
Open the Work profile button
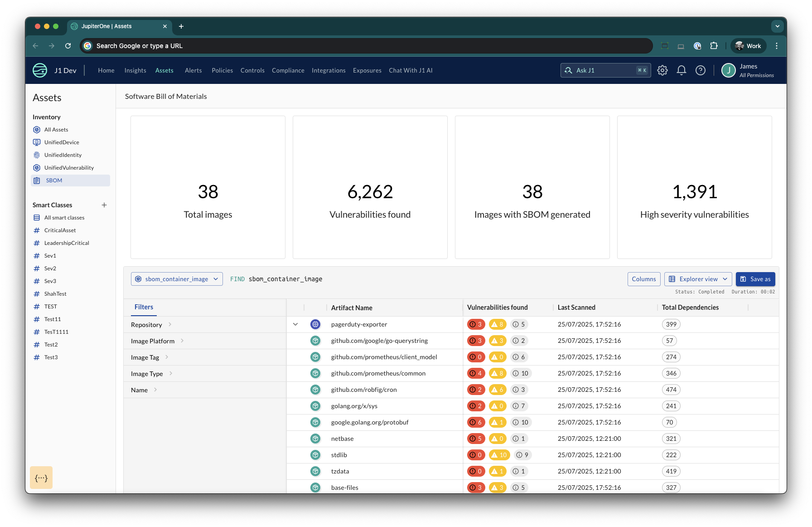(748, 46)
